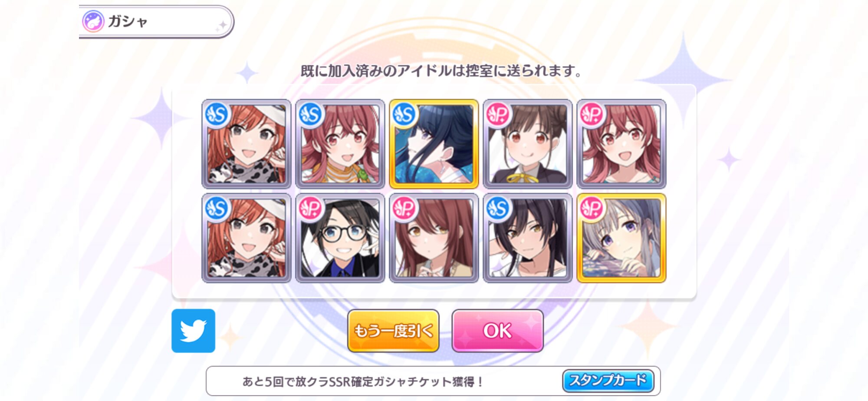Select the gold-framed dark-haired SSR card

point(434,144)
